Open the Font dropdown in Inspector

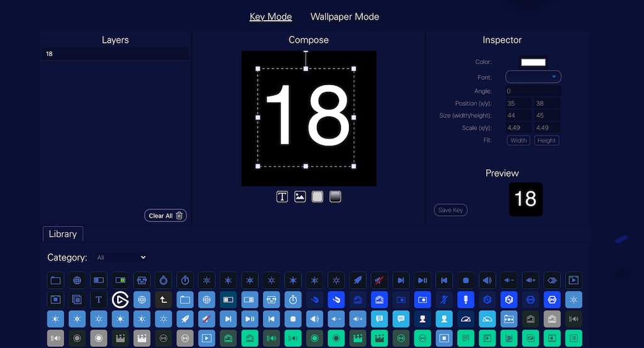click(x=533, y=77)
